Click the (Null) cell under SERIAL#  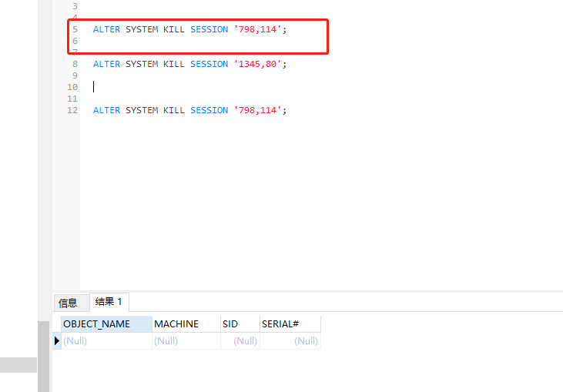click(290, 340)
